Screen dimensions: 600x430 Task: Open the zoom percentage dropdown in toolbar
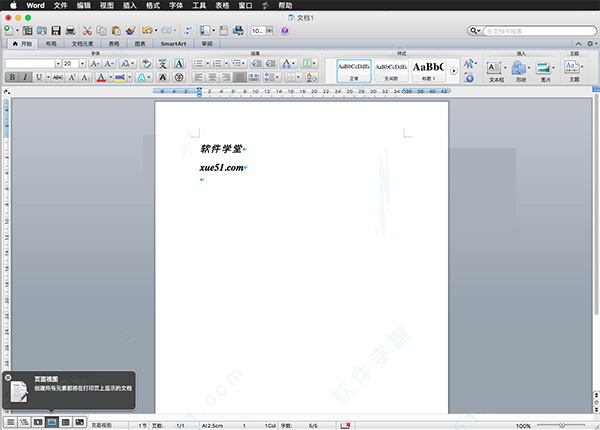coord(269,31)
